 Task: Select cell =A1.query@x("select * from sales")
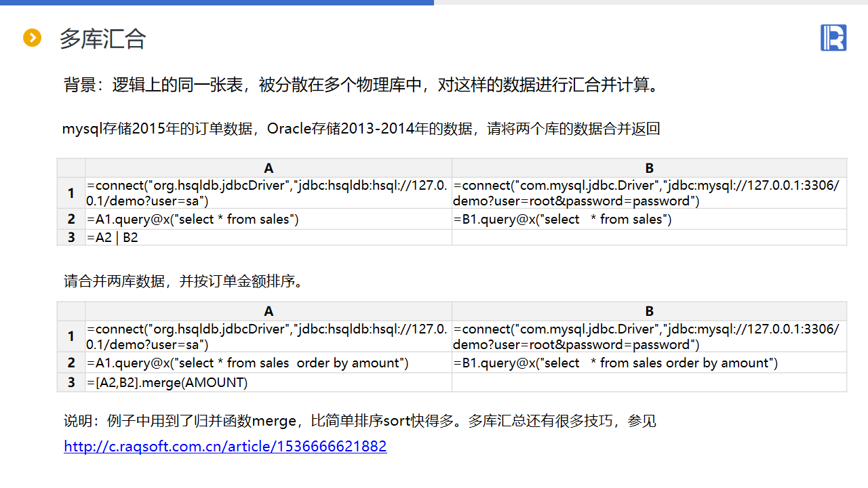tap(269, 219)
